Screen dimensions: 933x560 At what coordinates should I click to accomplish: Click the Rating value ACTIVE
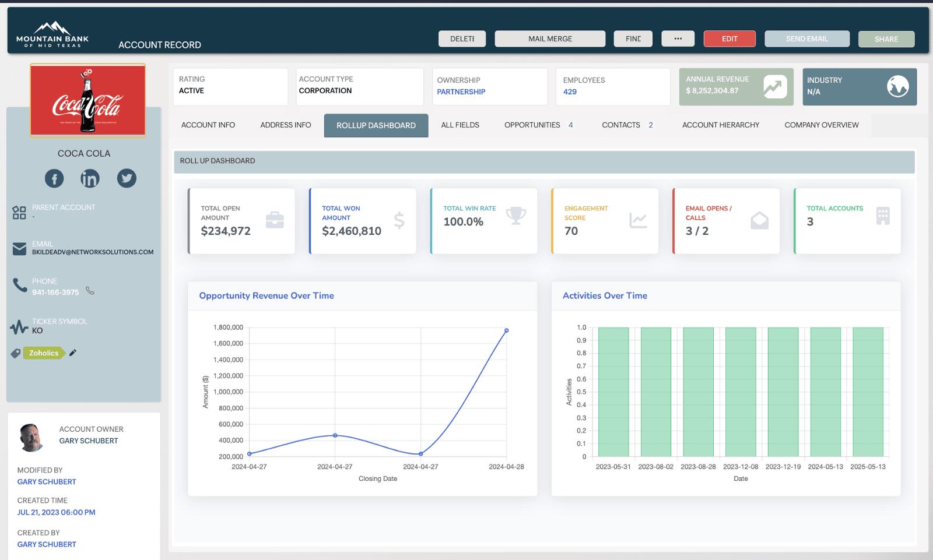[191, 90]
